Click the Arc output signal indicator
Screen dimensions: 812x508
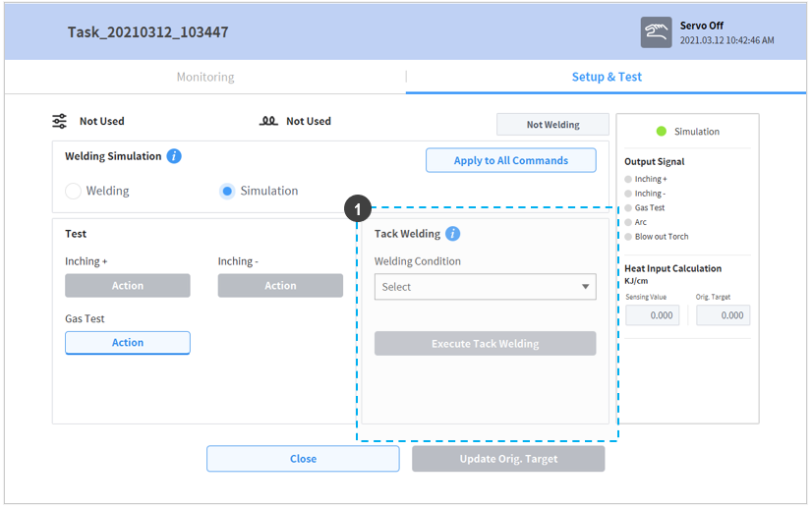pos(628,222)
